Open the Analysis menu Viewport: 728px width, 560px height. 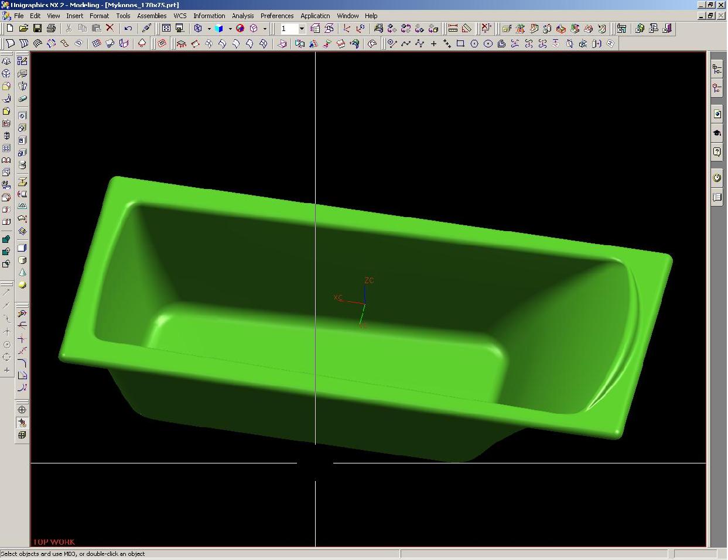(242, 16)
